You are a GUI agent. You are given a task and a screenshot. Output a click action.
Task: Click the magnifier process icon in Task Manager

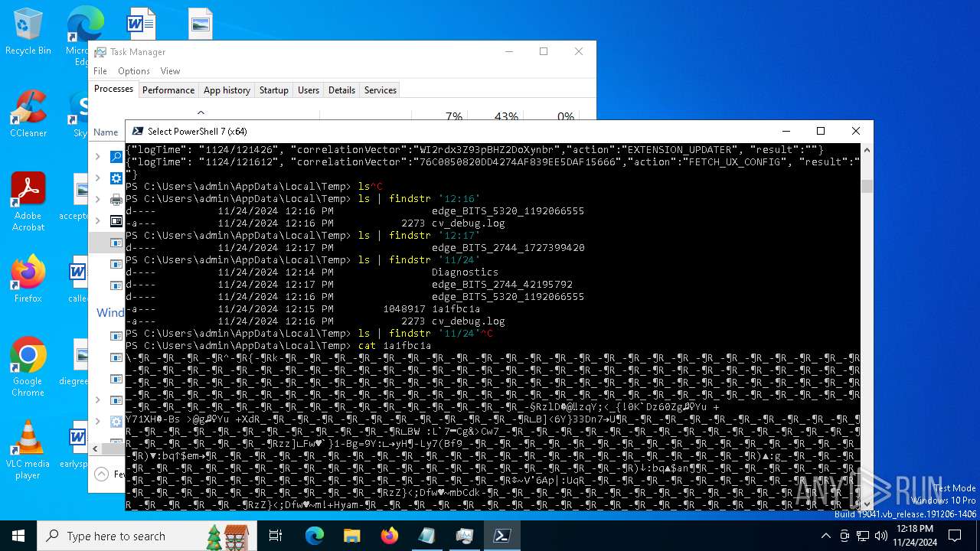pyautogui.click(x=116, y=156)
